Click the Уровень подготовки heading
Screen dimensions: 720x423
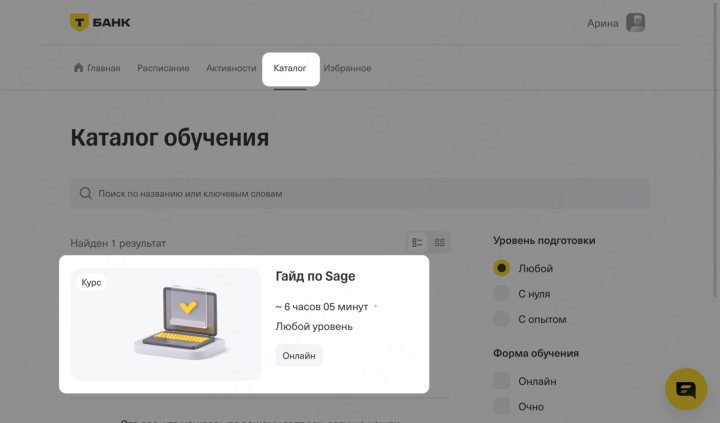(544, 241)
